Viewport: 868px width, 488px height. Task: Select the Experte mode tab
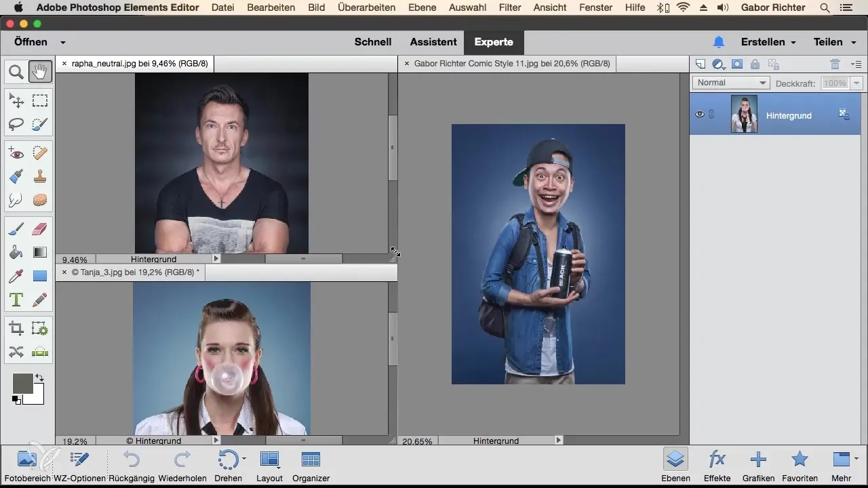(494, 42)
